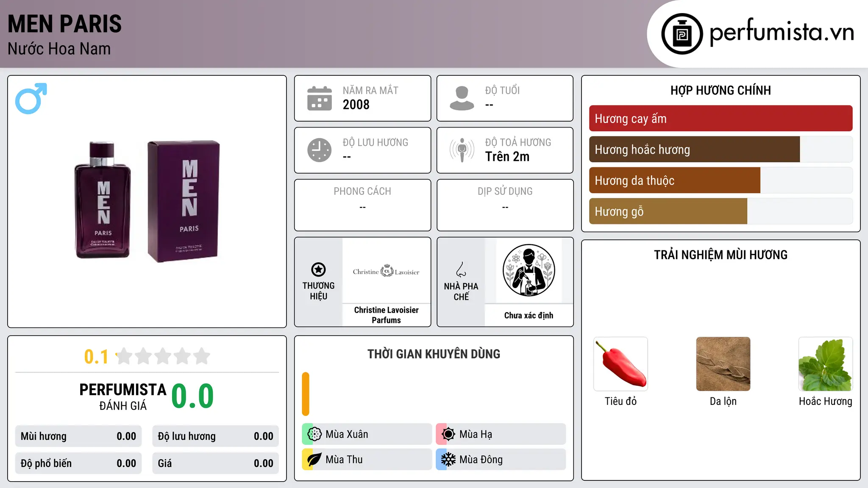Click the Hương da thuộc accord bar
The width and height of the screenshot is (868, 488).
721,180
